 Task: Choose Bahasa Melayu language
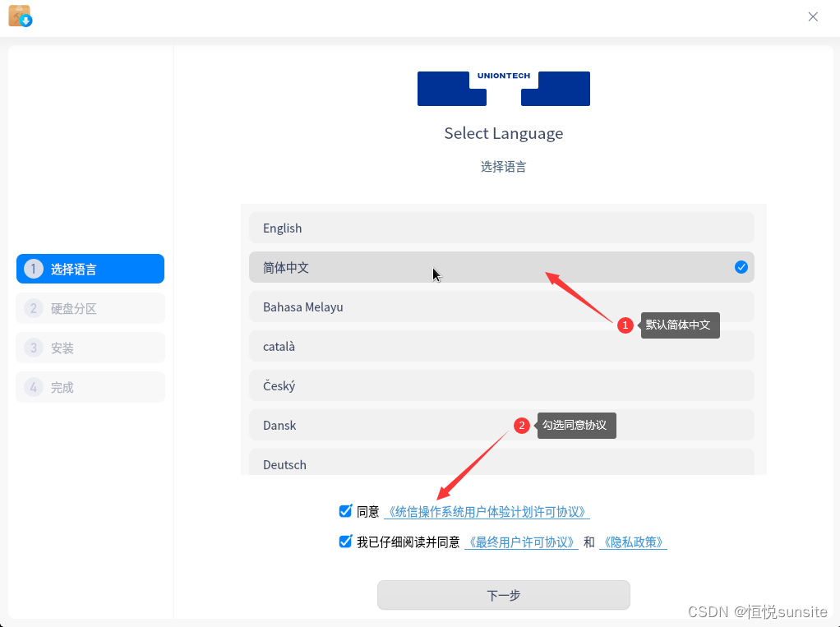pos(501,307)
